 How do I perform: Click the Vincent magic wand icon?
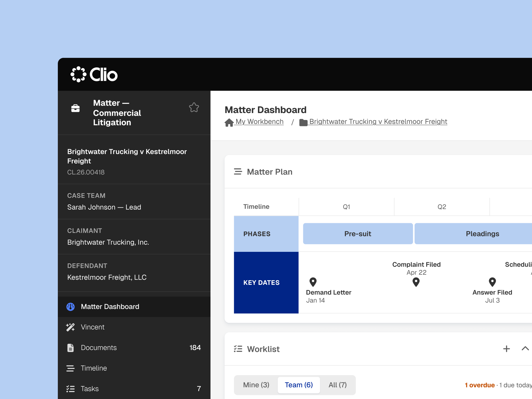click(x=71, y=327)
